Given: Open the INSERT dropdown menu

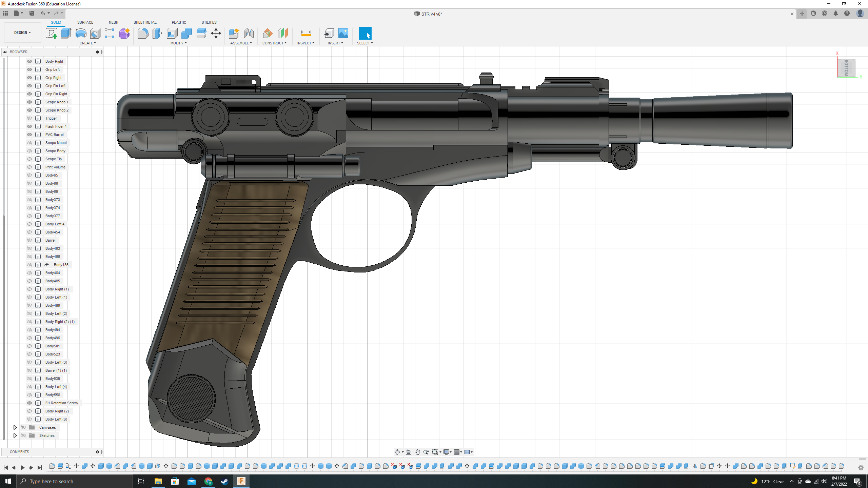Looking at the screenshot, I should [335, 43].
